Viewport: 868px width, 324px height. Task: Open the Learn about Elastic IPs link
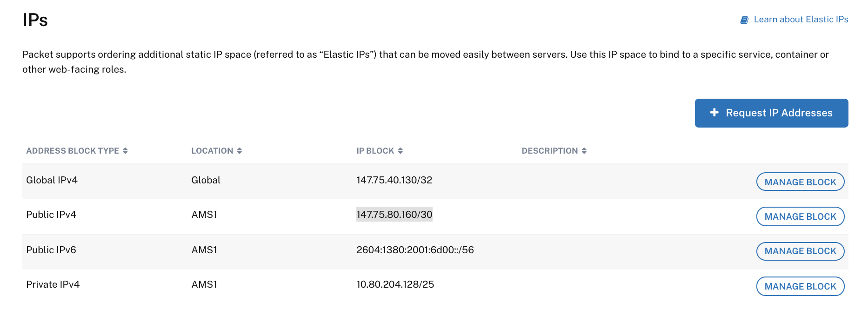tap(801, 20)
